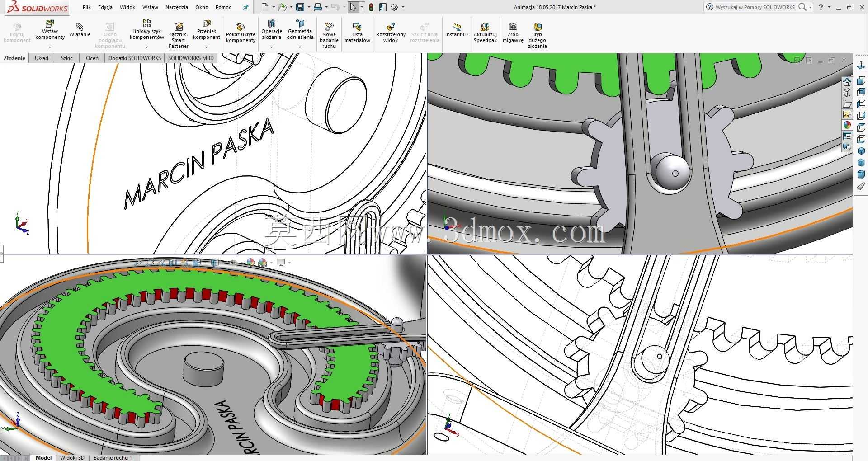This screenshot has height=461, width=868.
Task: Click Wstaw komponenty tool
Action: pyautogui.click(x=50, y=30)
